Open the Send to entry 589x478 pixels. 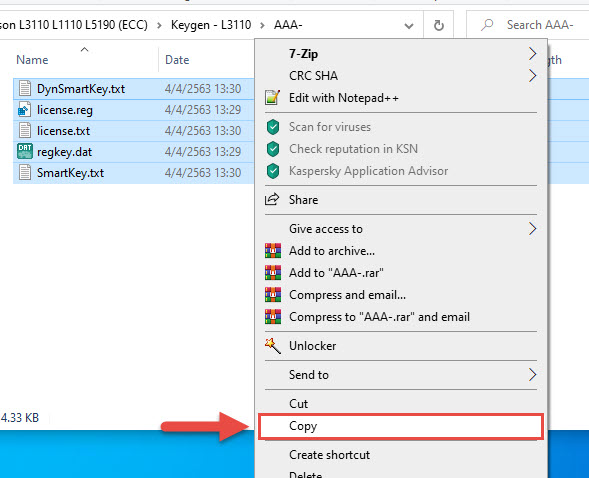(x=401, y=374)
